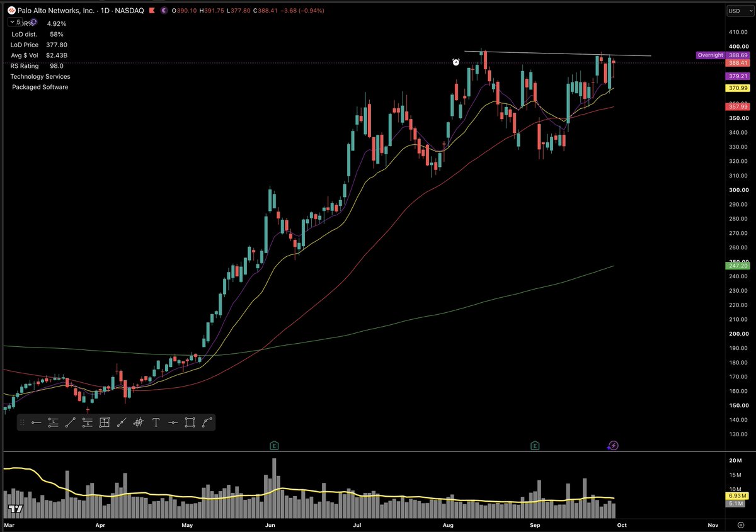Click the NASDAQ exchange text
The width and height of the screenshot is (756, 532).
tap(130, 11)
